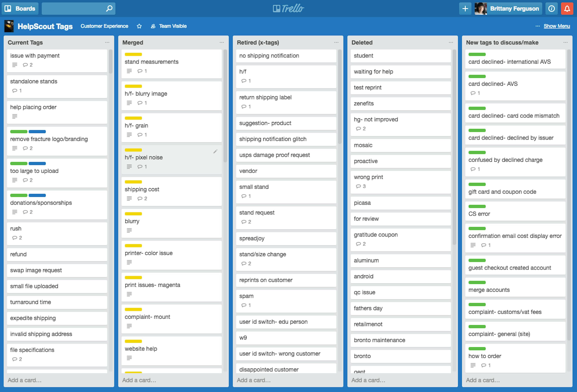The width and height of the screenshot is (577, 392).
Task: Open the no shipping notification card
Action: click(x=286, y=56)
